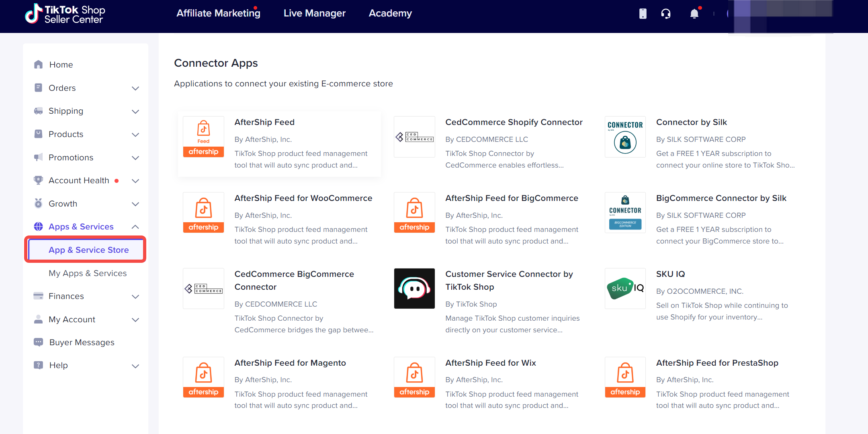Click the SKU IQ app logo
This screenshot has width=868, height=434.
tap(625, 289)
